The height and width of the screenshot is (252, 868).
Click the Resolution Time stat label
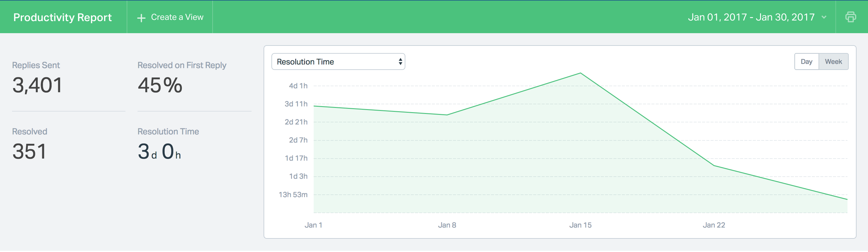168,132
